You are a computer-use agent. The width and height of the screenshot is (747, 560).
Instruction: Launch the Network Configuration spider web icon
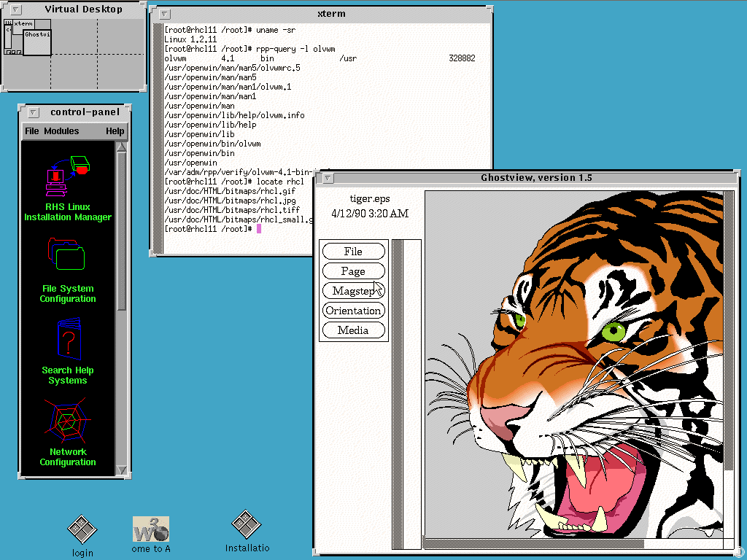click(x=68, y=421)
